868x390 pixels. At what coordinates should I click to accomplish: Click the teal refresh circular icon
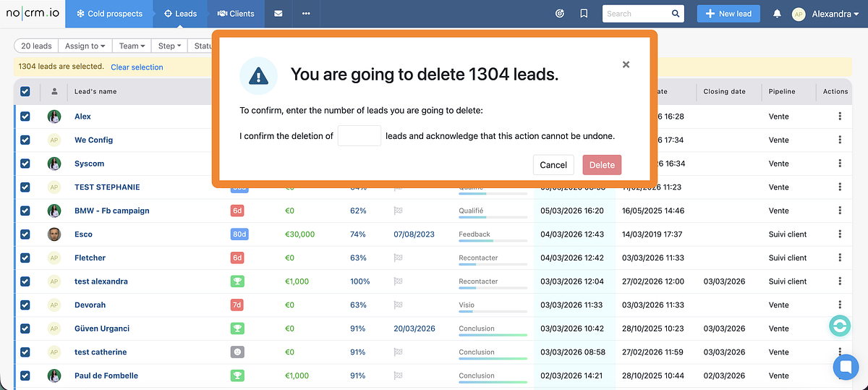pos(840,326)
